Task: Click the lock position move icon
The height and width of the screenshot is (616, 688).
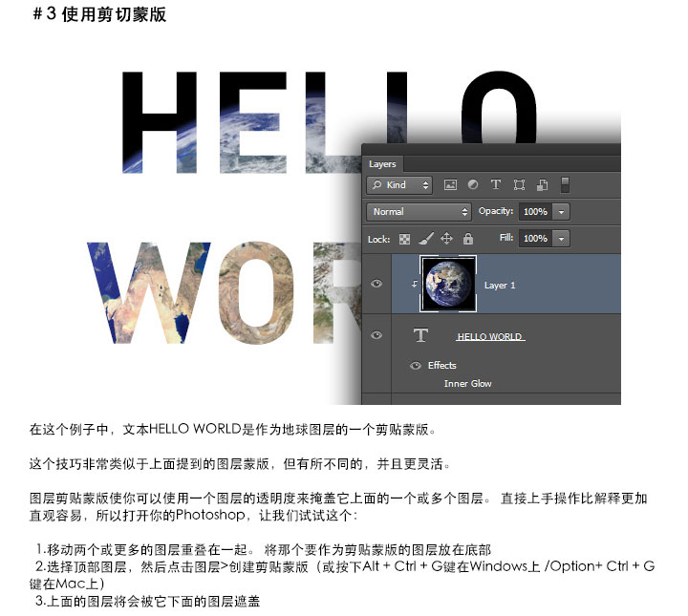Action: click(446, 239)
